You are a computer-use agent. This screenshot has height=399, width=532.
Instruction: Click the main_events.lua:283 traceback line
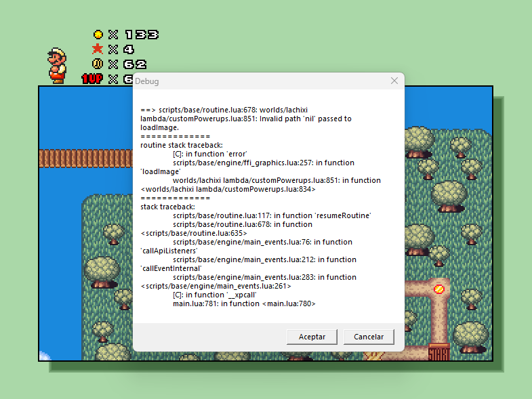(264, 277)
